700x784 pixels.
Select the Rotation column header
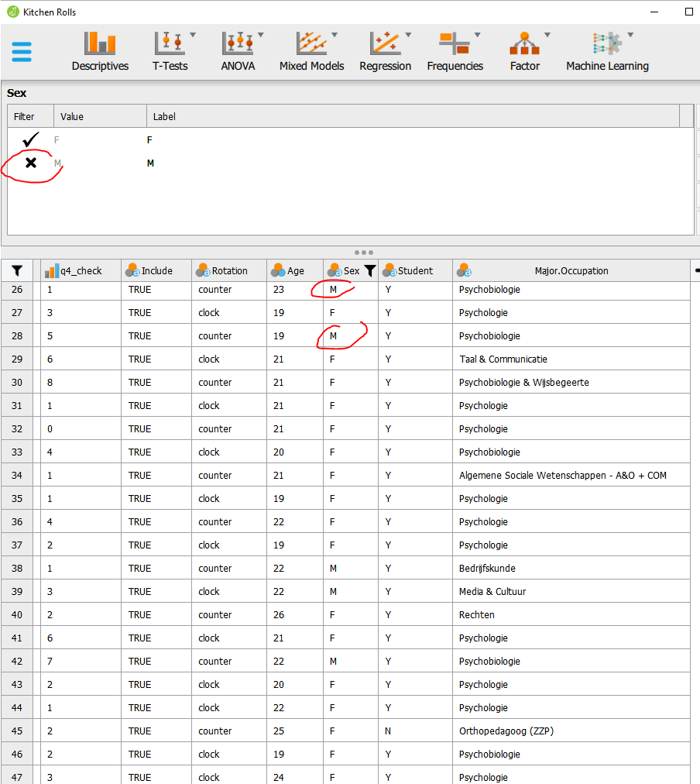[229, 270]
